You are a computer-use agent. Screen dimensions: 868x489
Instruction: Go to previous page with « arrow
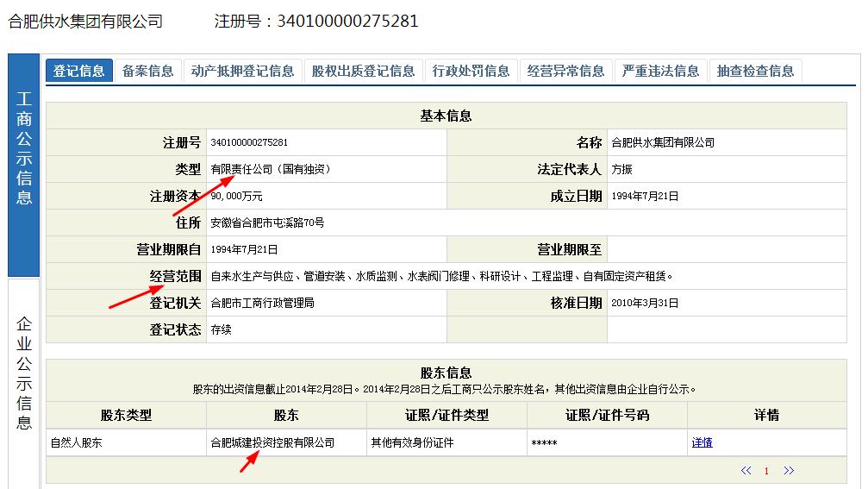746,470
